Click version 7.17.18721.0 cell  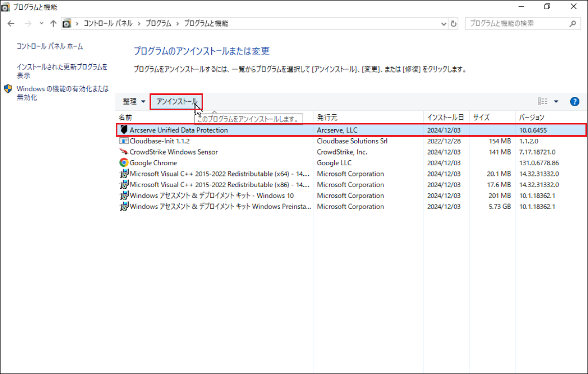click(537, 152)
